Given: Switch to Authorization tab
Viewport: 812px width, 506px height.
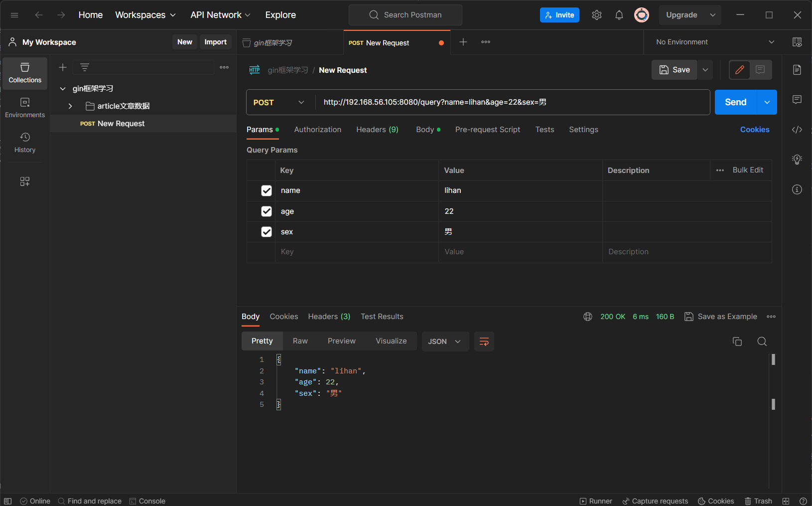Looking at the screenshot, I should click(x=318, y=130).
